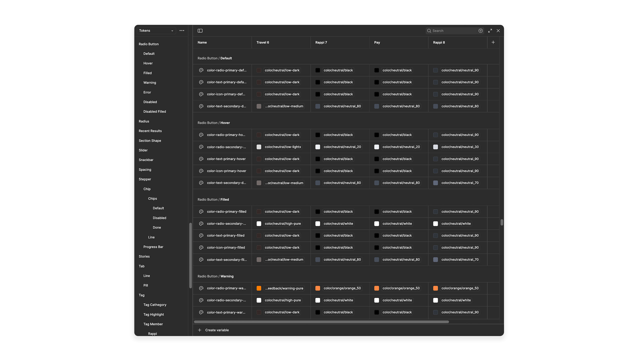Screen dimensions: 638x364
Task: Toggle the sidebar panel icon
Action: click(x=200, y=31)
